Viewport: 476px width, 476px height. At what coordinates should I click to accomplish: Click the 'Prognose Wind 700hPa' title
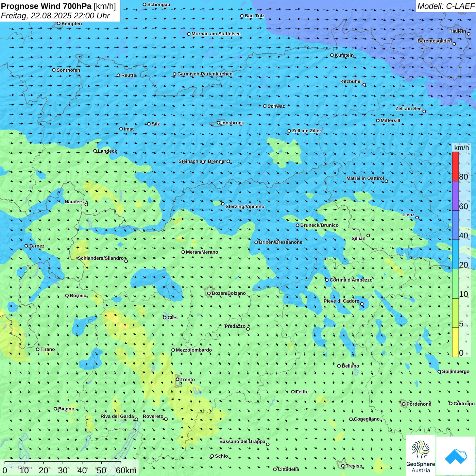point(46,6)
